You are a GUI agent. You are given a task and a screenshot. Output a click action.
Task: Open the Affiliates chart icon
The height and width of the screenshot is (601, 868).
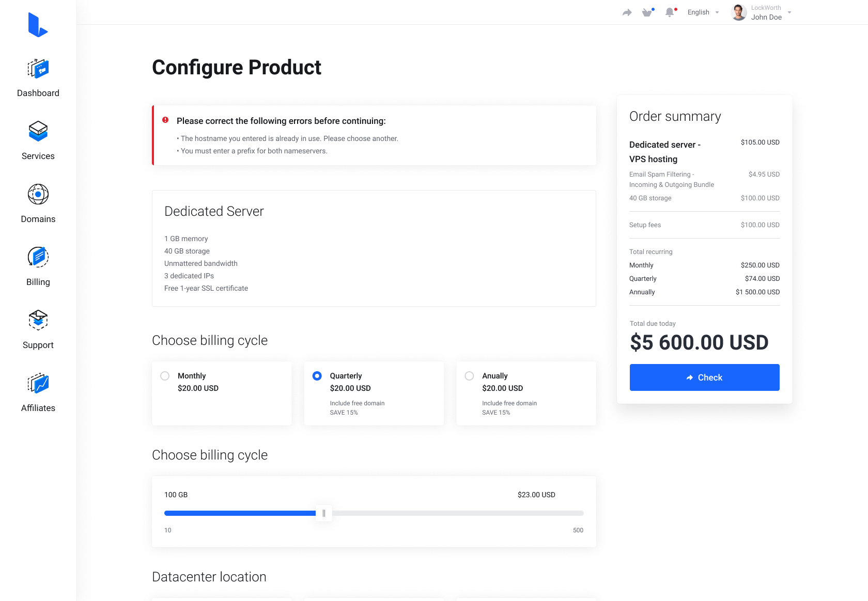tap(38, 383)
